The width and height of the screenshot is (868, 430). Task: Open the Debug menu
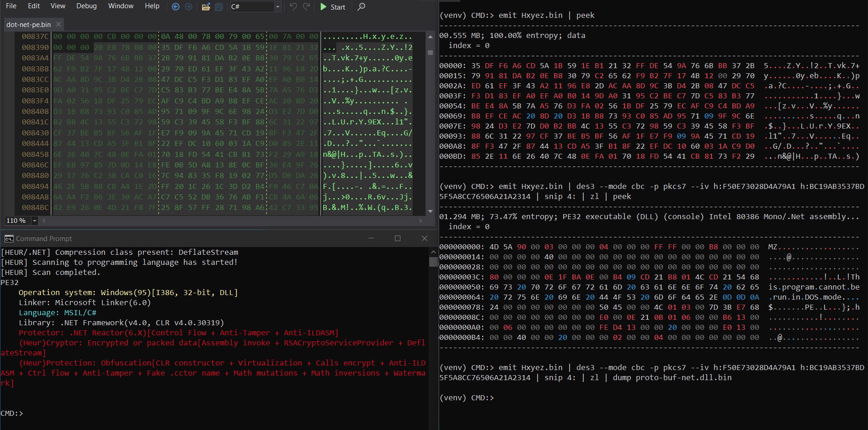click(86, 6)
